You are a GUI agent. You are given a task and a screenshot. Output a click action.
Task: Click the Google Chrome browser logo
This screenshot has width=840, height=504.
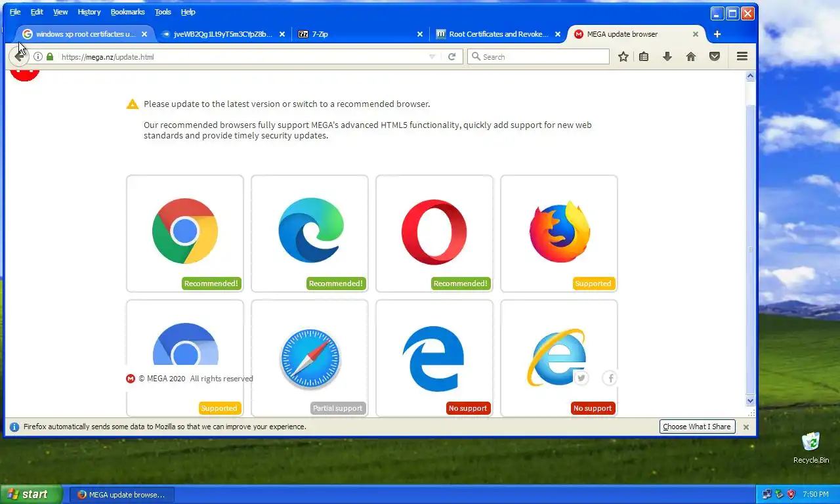[x=185, y=231]
